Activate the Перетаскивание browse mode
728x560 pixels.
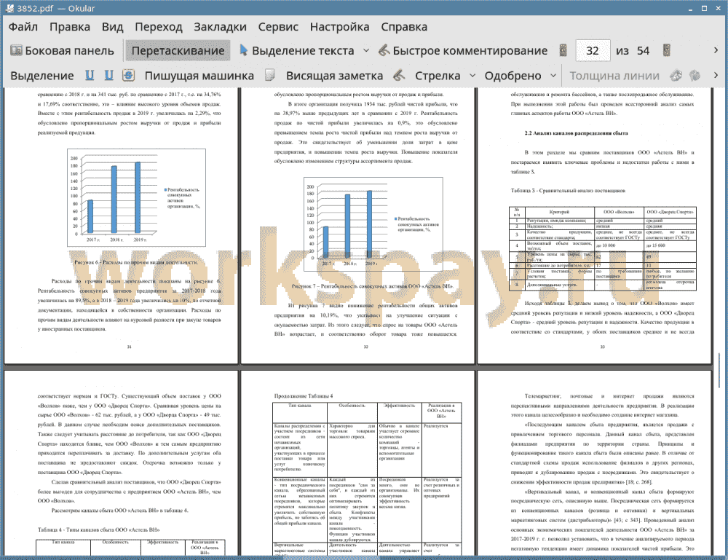point(178,51)
